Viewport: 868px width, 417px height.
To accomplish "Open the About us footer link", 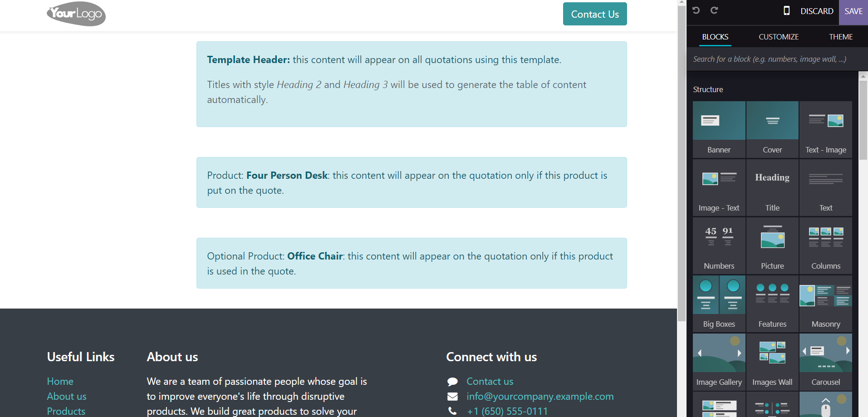I will coord(67,396).
